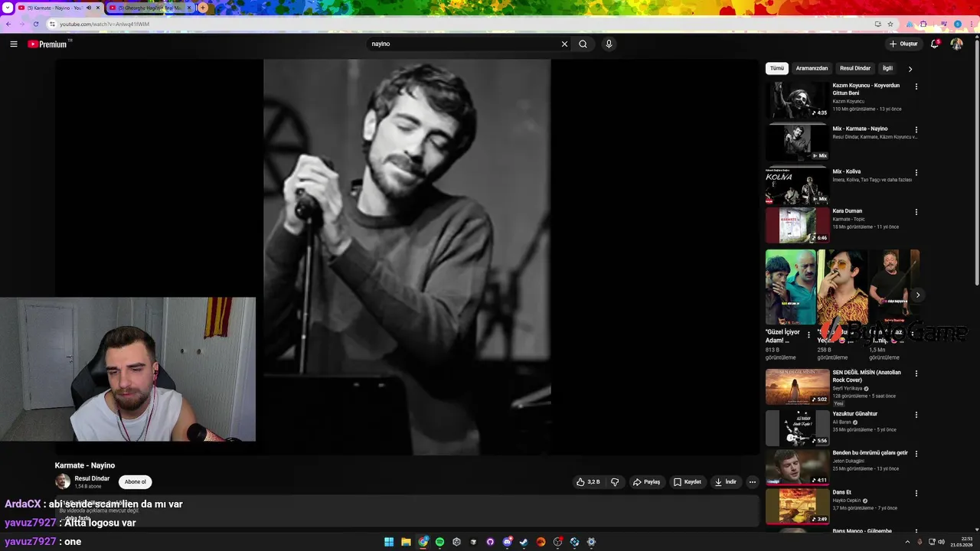Click the Paylaş share button
The width and height of the screenshot is (980, 551).
646,482
